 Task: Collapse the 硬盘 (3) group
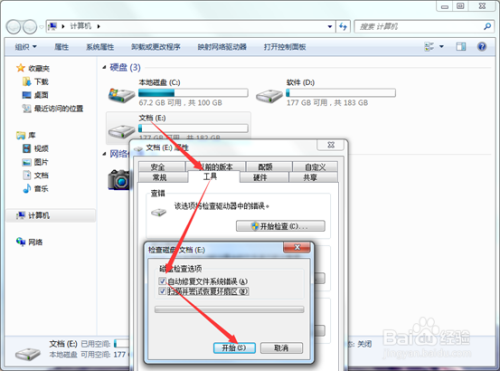point(104,67)
